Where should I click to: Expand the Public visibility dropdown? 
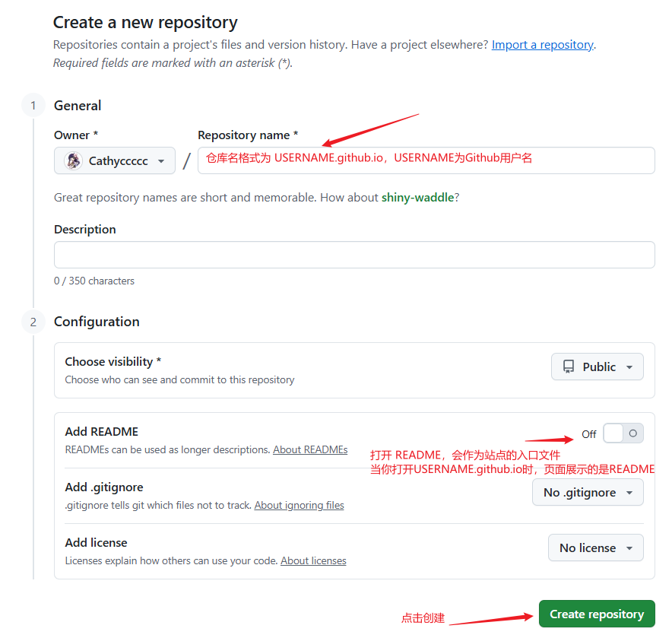pos(598,367)
